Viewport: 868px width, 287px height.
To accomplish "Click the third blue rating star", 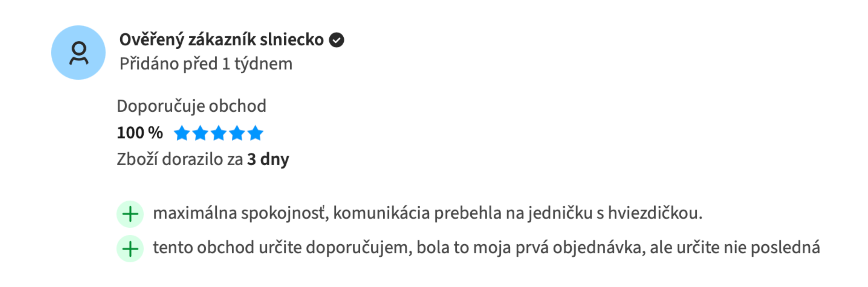I will pos(219,133).
